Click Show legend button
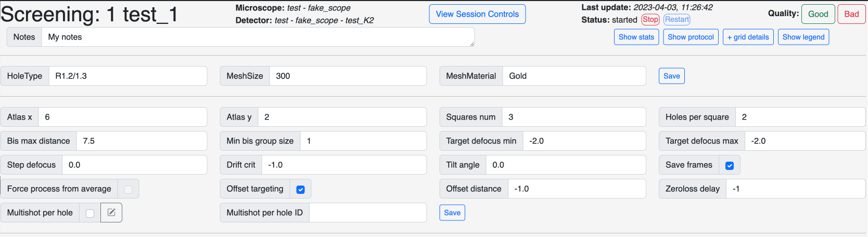Image resolution: width=868 pixels, height=237 pixels. pos(803,37)
